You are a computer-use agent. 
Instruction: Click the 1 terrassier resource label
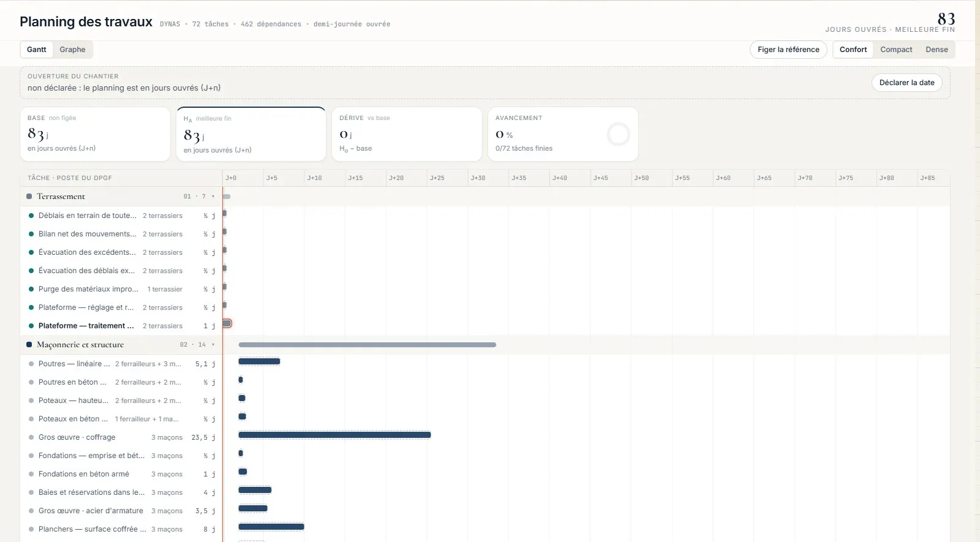pyautogui.click(x=165, y=289)
